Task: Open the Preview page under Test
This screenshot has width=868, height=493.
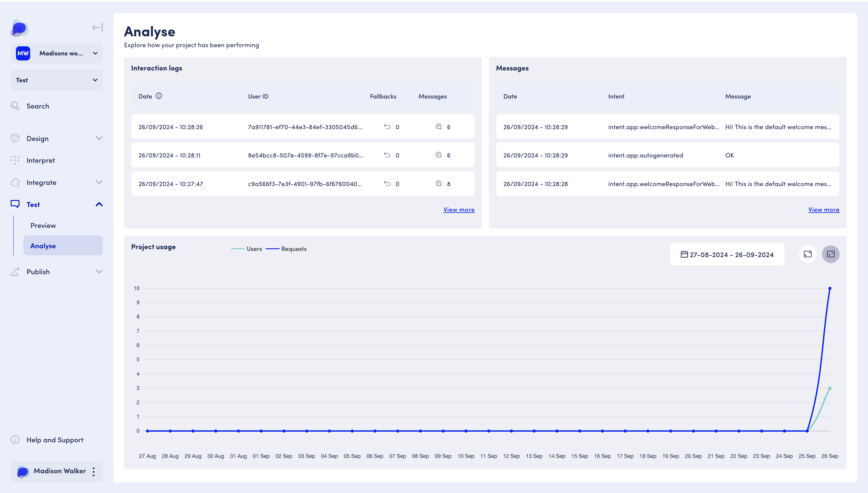Action: pos(43,226)
